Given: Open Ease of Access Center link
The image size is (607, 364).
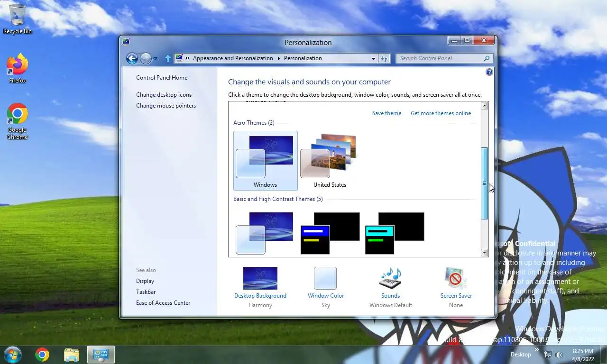Looking at the screenshot, I should (x=163, y=303).
